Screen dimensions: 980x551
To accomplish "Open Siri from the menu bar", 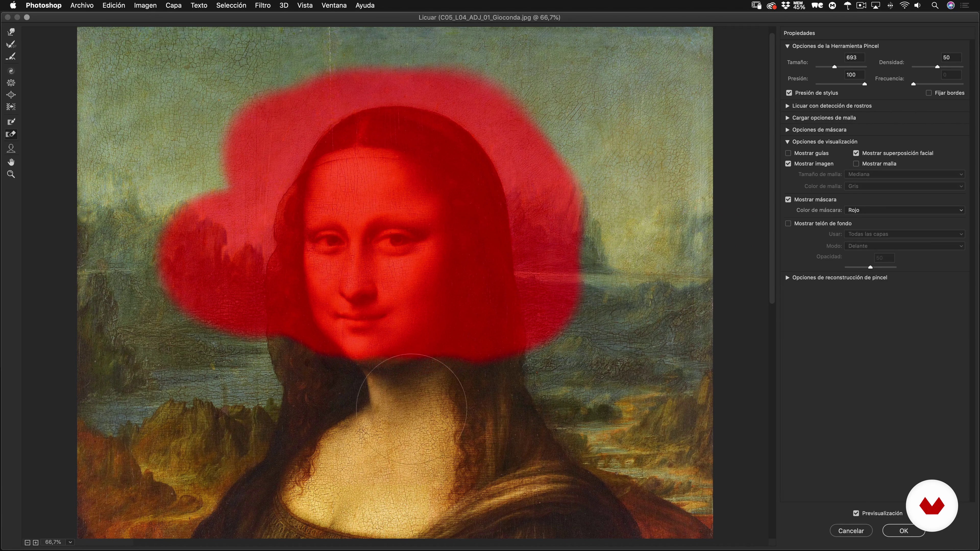I will point(951,5).
